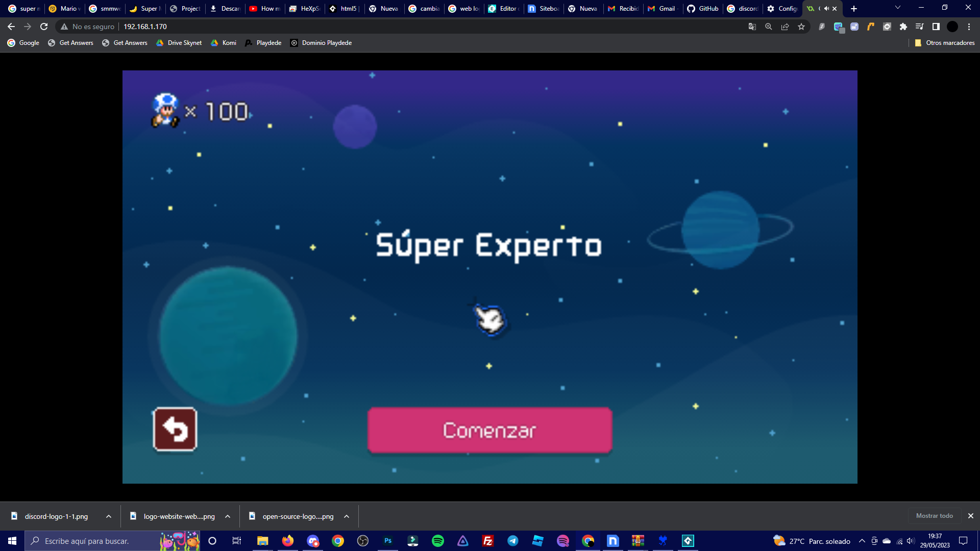Click the address bar showing 192.168.1.170
Image resolution: width=980 pixels, height=551 pixels.
(145, 27)
